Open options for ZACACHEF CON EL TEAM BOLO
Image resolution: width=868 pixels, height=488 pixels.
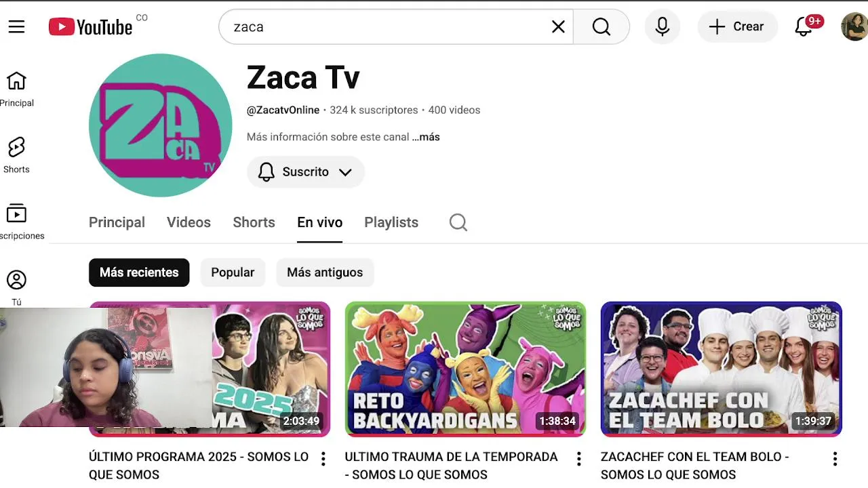coord(835,460)
